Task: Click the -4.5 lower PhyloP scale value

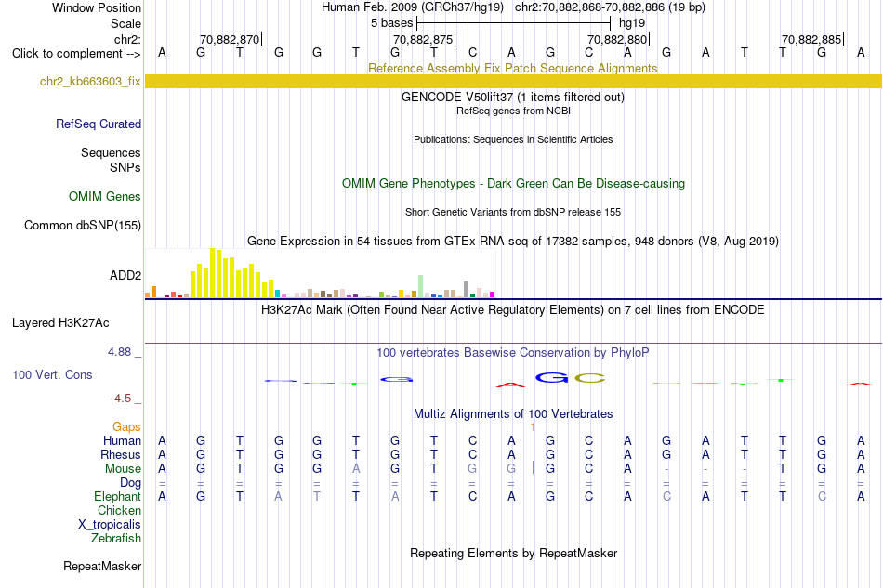Action: click(x=121, y=399)
